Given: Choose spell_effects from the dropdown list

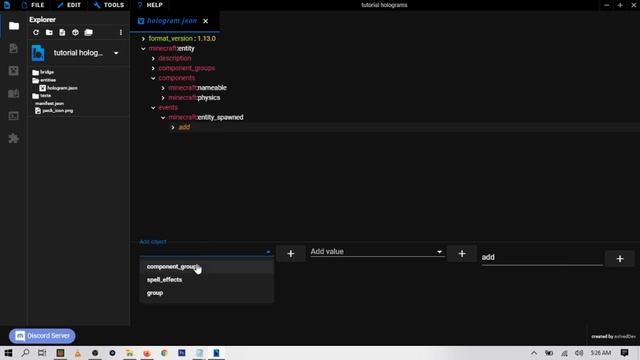Looking at the screenshot, I should [207, 280].
